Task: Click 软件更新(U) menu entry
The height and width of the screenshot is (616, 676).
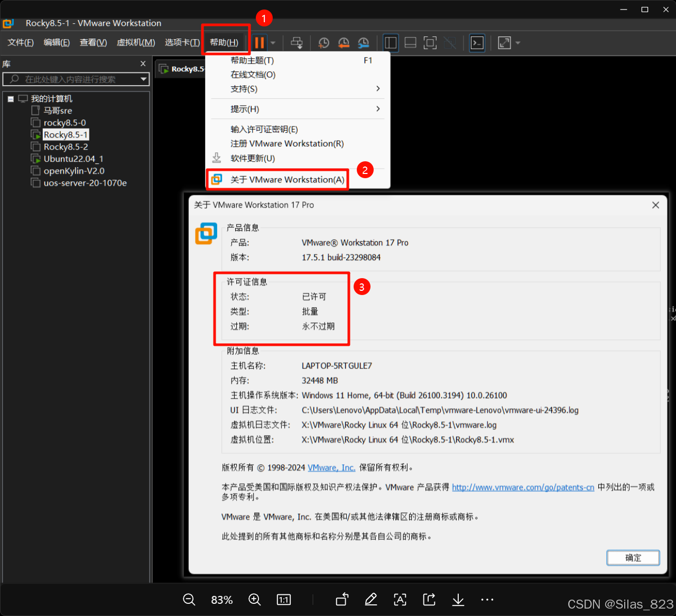Action: pyautogui.click(x=298, y=158)
